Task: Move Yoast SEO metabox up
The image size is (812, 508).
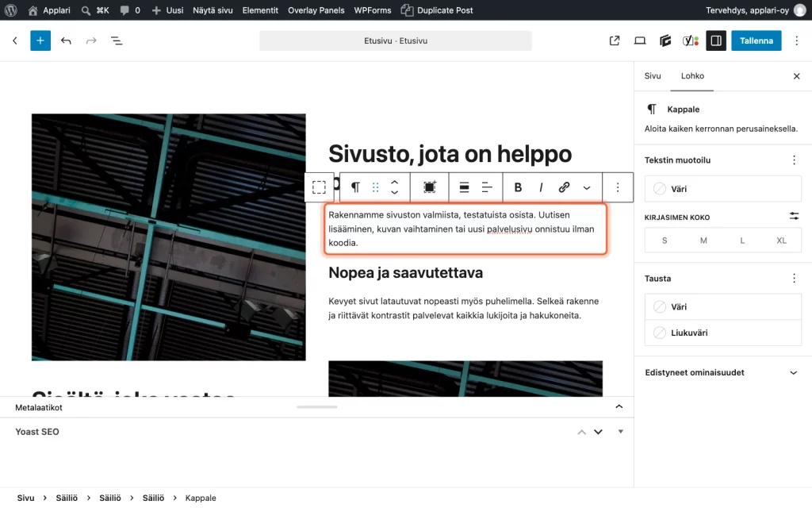Action: [581, 432]
